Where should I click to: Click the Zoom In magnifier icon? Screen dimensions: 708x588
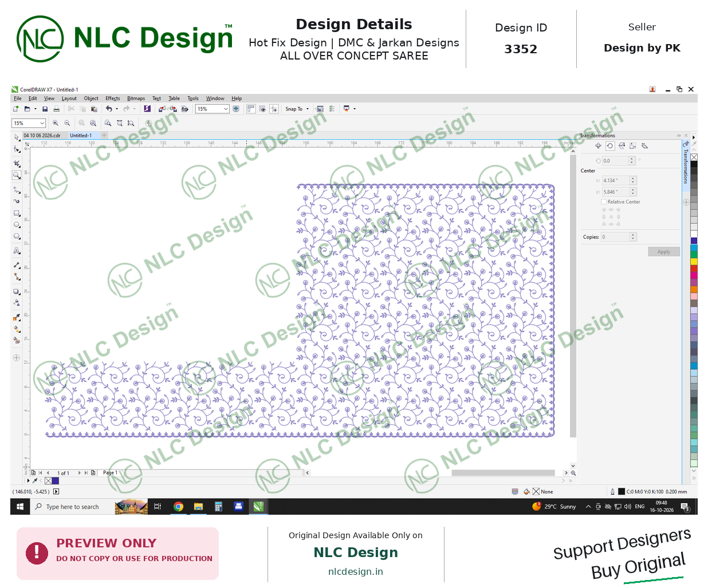56,123
